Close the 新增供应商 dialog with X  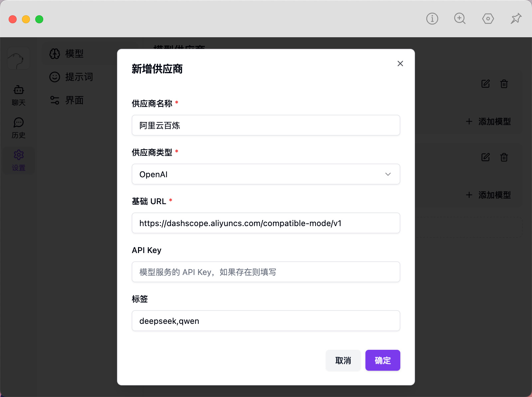[x=400, y=64]
